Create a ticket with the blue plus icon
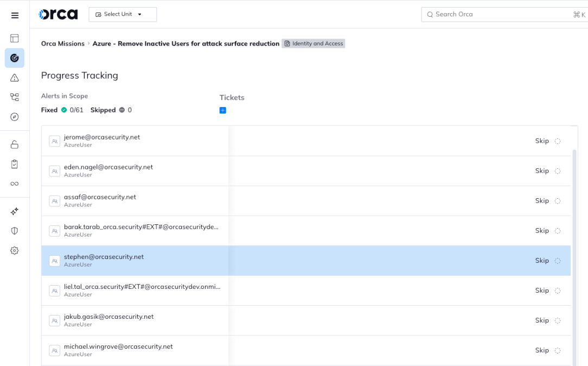The image size is (588, 366). [x=222, y=110]
